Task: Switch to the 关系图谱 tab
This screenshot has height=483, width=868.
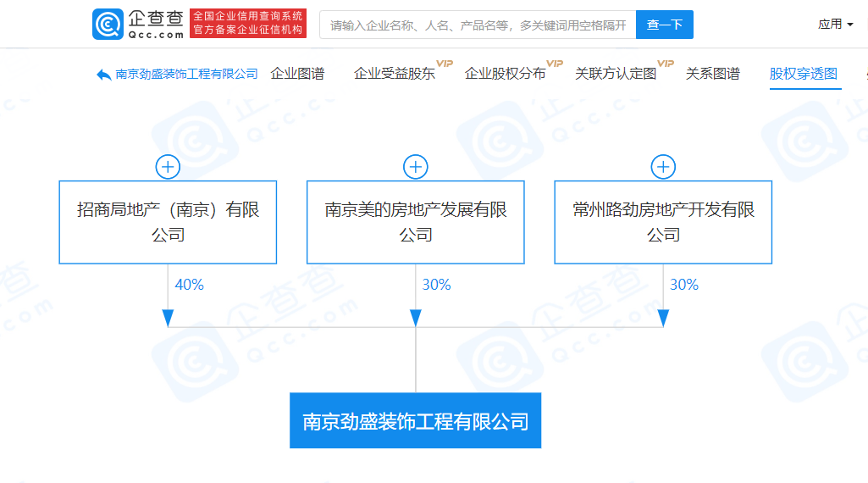Action: [713, 74]
